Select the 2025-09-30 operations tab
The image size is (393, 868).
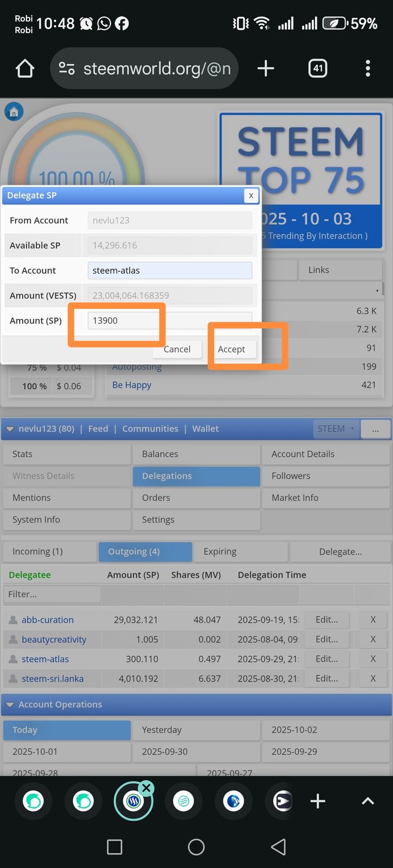196,752
